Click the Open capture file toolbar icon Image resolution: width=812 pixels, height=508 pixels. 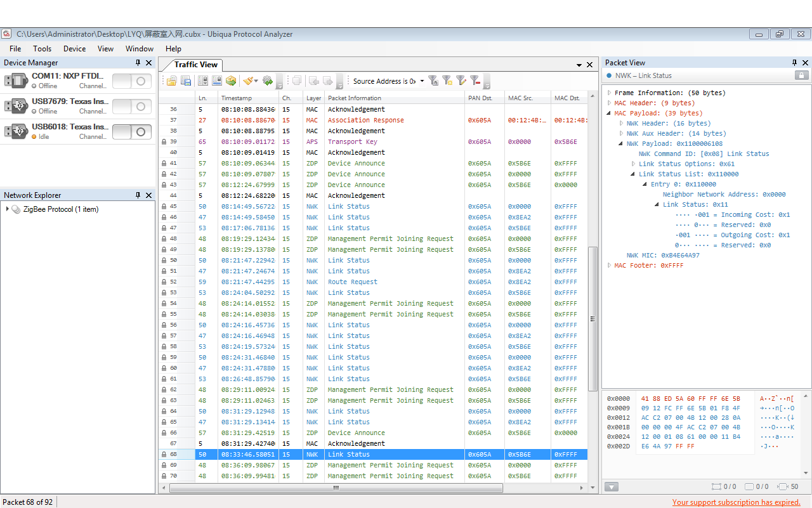(171, 81)
